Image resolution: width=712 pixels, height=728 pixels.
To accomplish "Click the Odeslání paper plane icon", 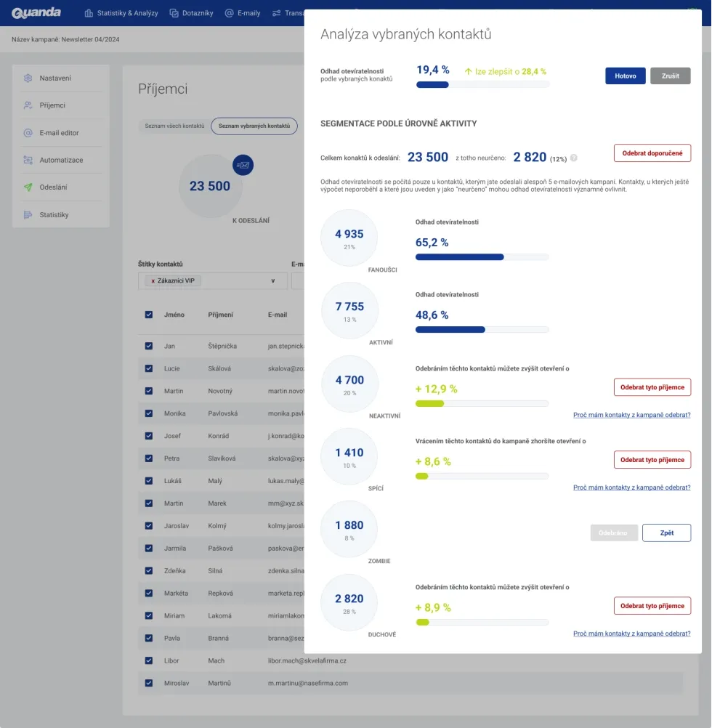I will tap(28, 187).
